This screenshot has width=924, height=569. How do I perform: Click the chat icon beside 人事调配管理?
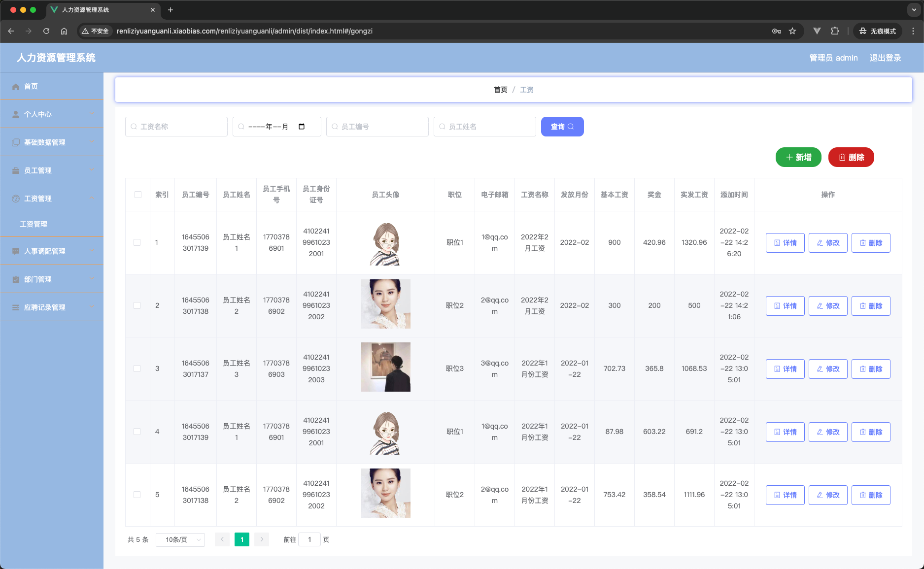click(16, 251)
